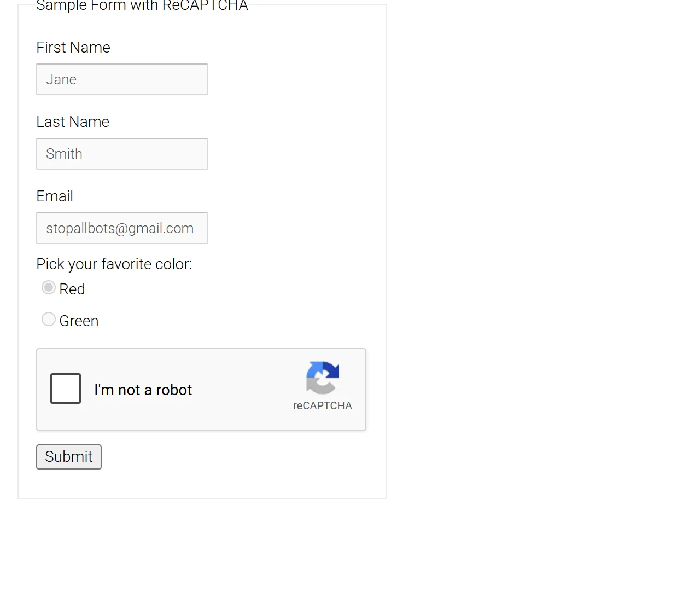Click the 'Red' option label
Image resolution: width=700 pixels, height=591 pixels.
[72, 289]
